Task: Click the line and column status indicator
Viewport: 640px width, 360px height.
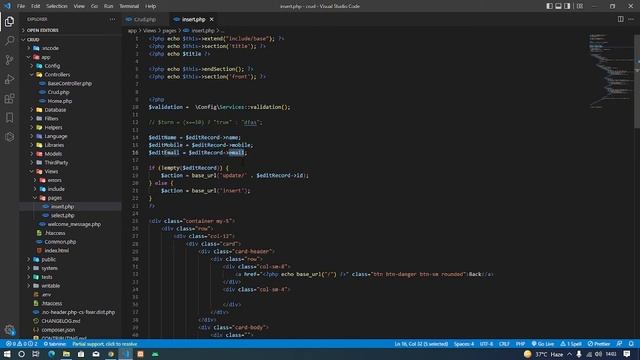Action: coord(421,344)
